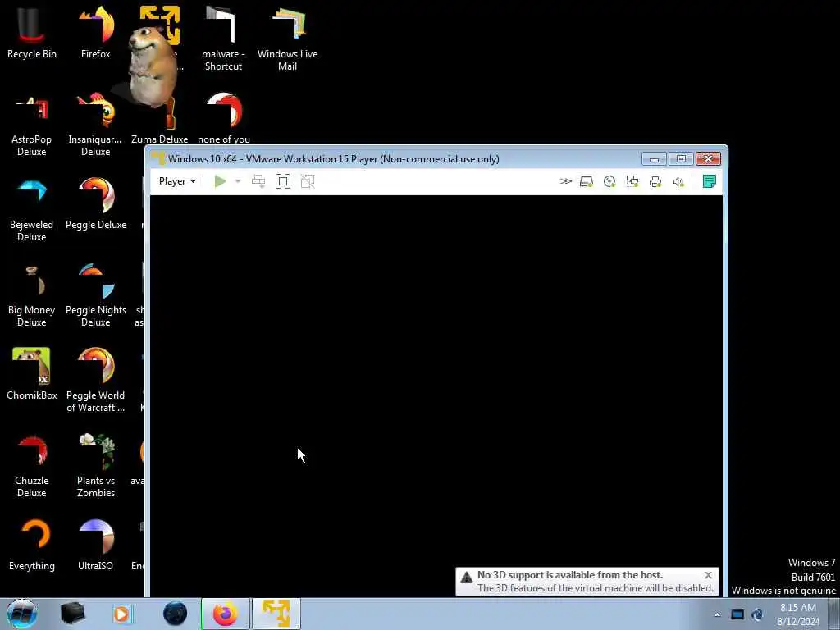This screenshot has height=630, width=840.
Task: Select the Everything search desktop icon
Action: 32,545
